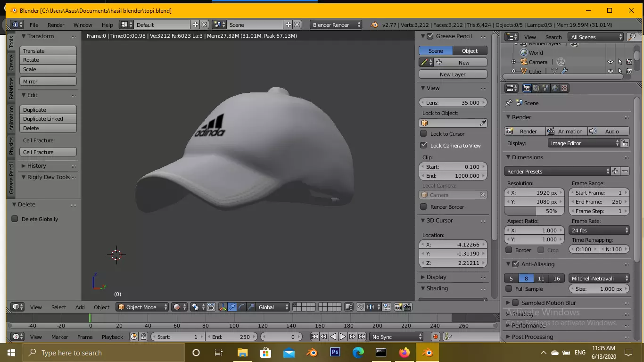644x362 pixels.
Task: Click the OpenGL render animation clapper icon
Action: coord(408,307)
